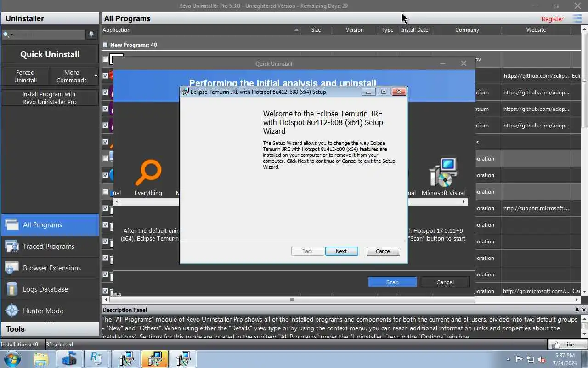The height and width of the screenshot is (368, 588).
Task: Sort by the Type column header
Action: pos(387,30)
